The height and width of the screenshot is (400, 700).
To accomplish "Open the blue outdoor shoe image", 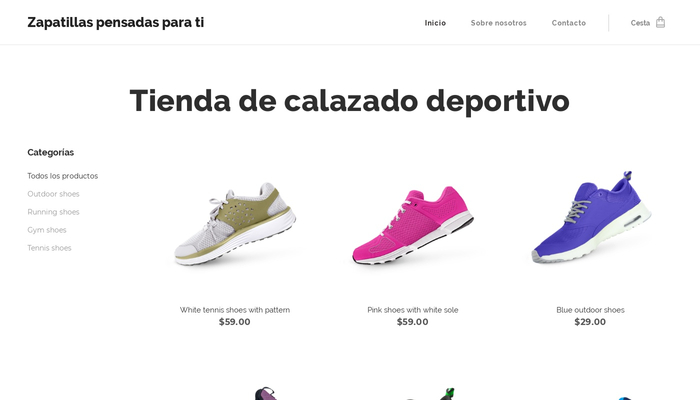I will [591, 217].
